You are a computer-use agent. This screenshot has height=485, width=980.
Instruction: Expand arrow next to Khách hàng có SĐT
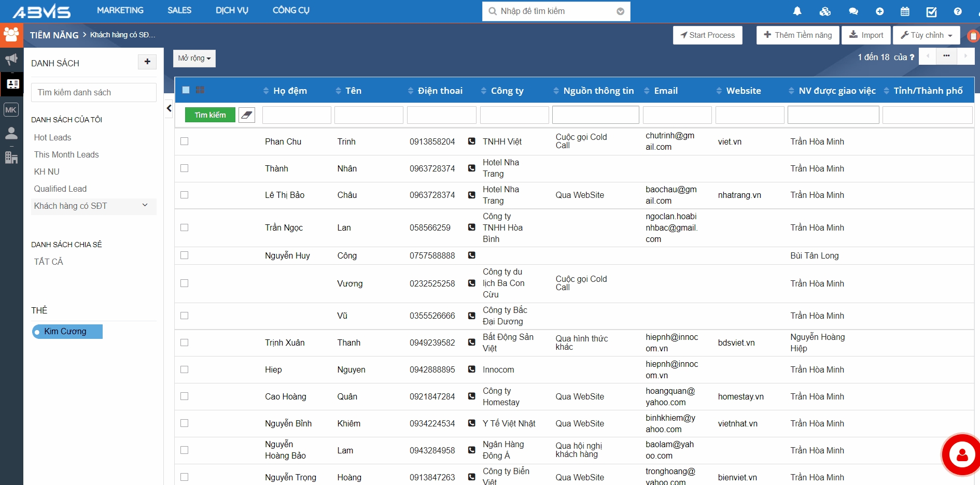145,206
